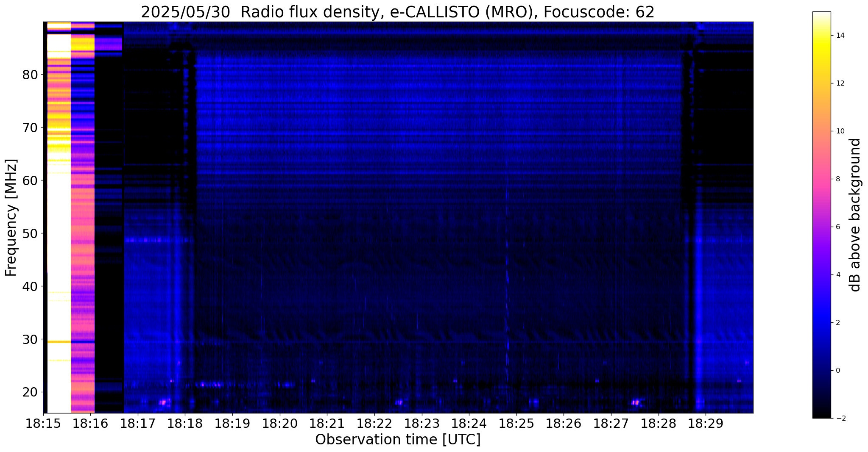Screen dimensions: 868x452
Task: Click the 18:26 time tick label
Action: (564, 424)
